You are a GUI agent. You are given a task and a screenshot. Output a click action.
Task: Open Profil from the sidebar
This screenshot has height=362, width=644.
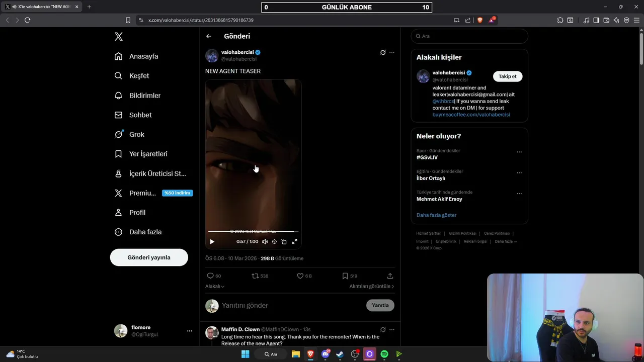[x=130, y=213]
